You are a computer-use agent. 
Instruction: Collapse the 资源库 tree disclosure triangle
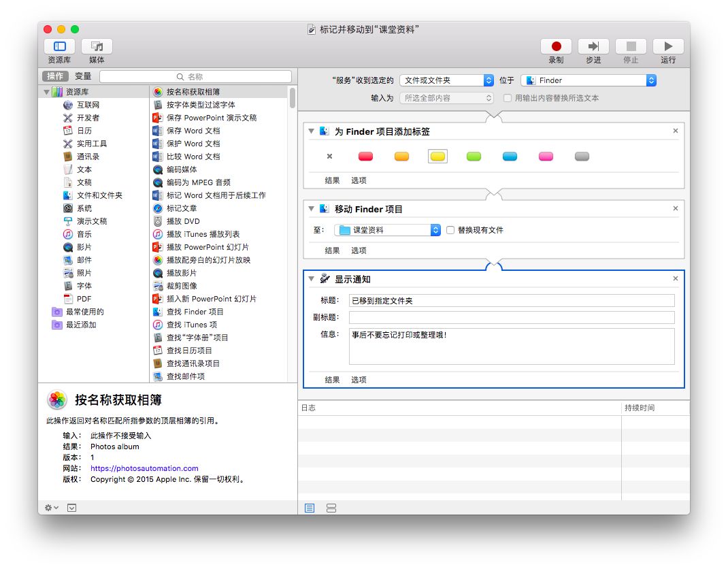pos(47,92)
